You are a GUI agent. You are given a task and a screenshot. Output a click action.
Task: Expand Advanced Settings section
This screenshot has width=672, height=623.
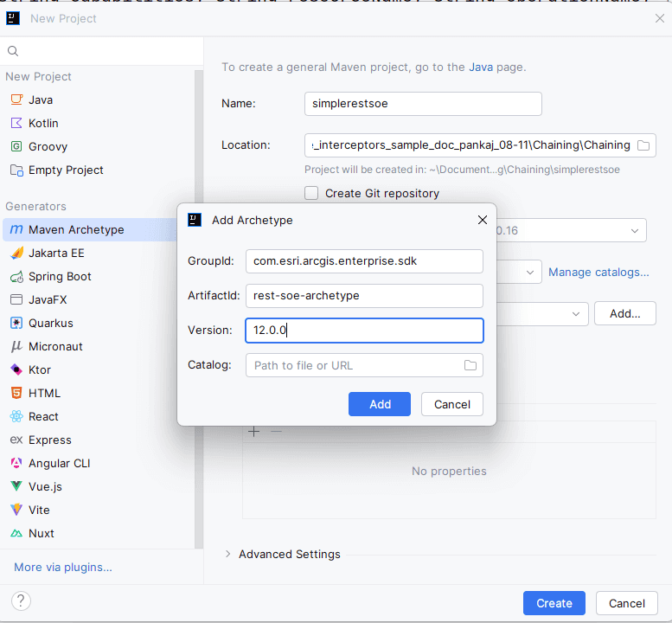(x=228, y=554)
